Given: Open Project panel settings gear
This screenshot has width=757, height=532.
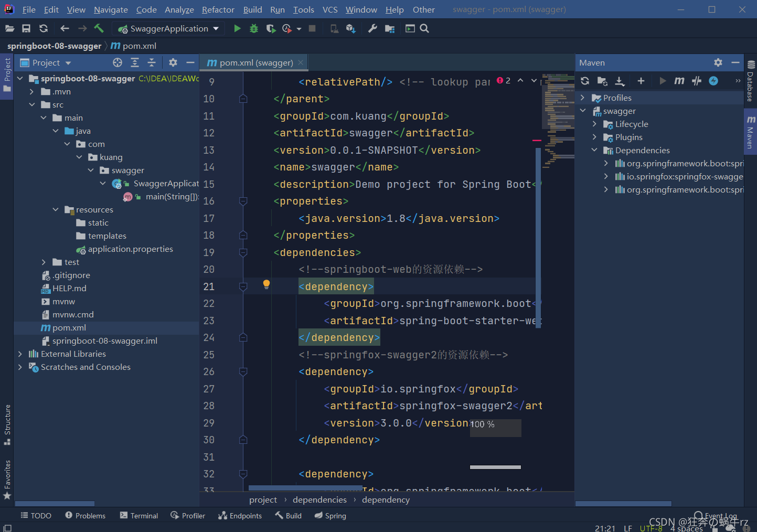Looking at the screenshot, I should (173, 62).
